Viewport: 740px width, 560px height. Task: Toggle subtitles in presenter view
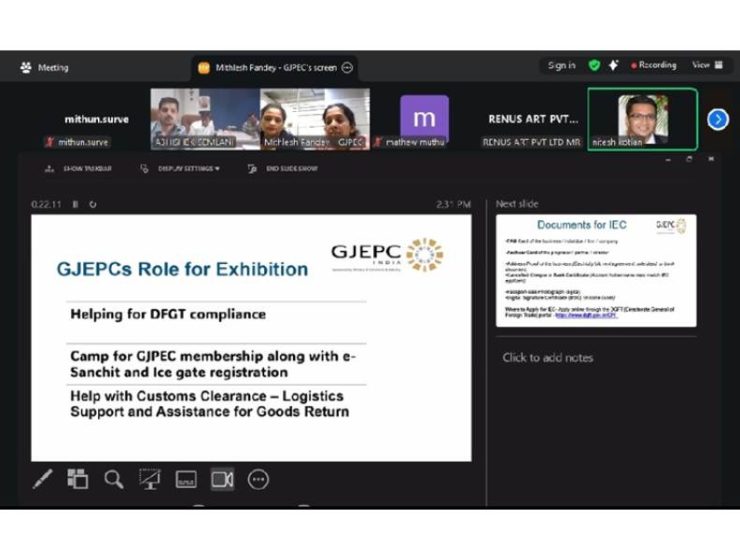(186, 480)
